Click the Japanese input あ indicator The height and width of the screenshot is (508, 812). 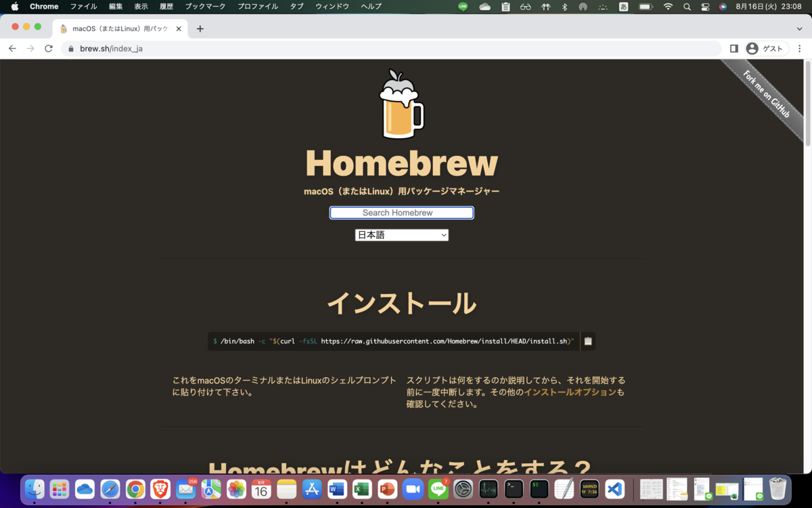(x=623, y=7)
